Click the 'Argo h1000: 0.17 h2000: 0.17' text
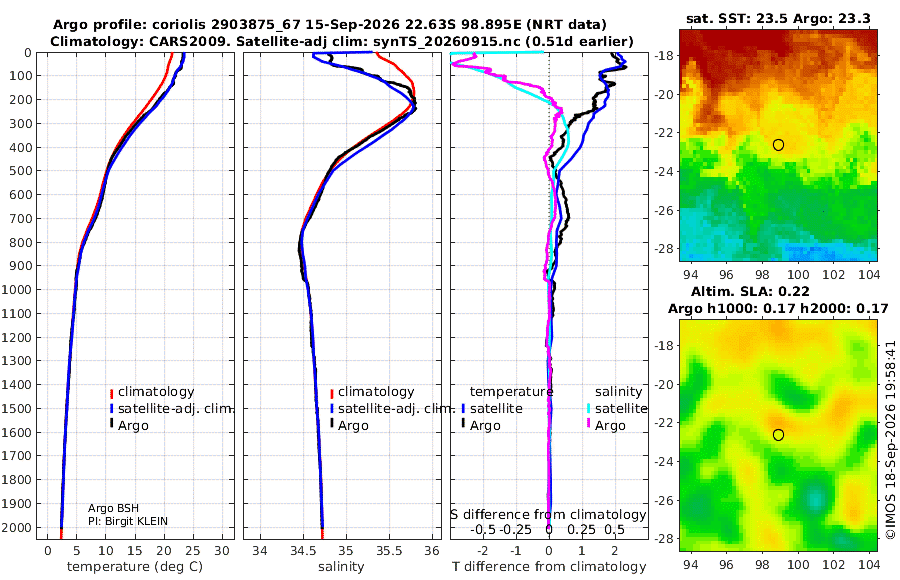Screen dimensions: 900x580 (778, 309)
